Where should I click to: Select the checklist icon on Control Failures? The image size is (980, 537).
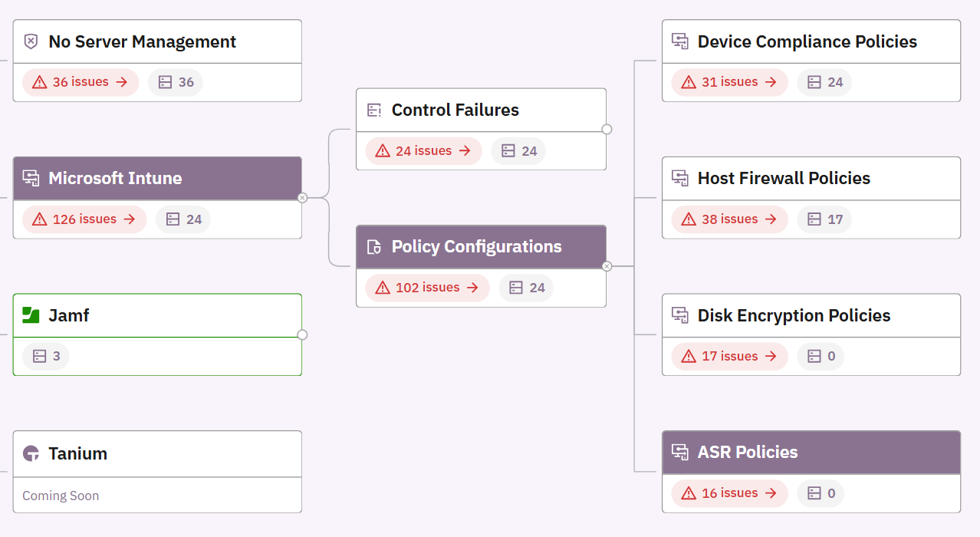373,110
